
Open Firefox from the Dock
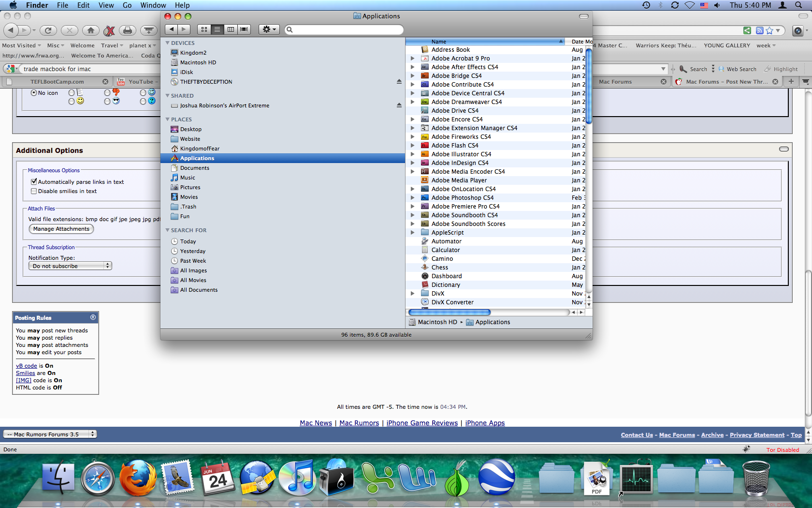pyautogui.click(x=138, y=478)
